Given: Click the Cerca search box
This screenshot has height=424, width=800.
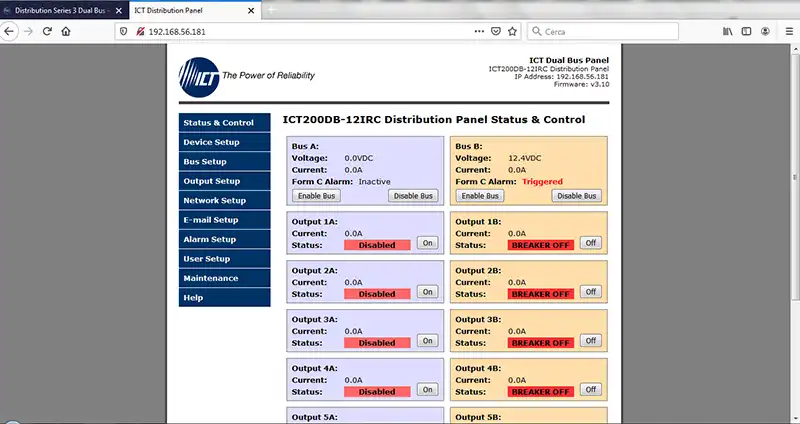Looking at the screenshot, I should 603,31.
